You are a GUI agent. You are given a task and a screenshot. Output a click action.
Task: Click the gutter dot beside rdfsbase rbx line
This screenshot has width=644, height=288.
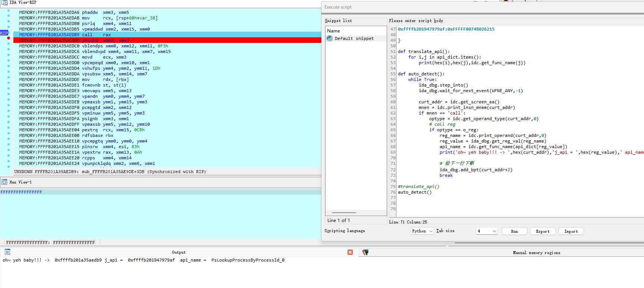coord(9,133)
